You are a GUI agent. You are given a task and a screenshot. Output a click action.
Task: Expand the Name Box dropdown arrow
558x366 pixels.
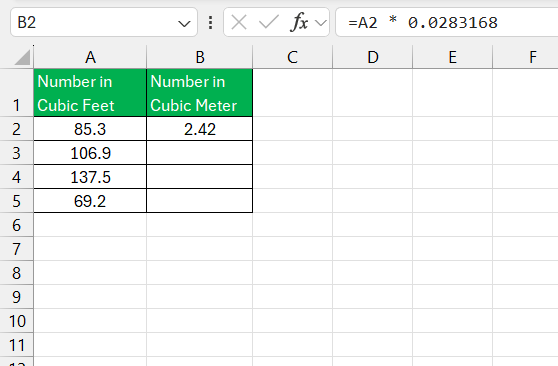tap(184, 23)
